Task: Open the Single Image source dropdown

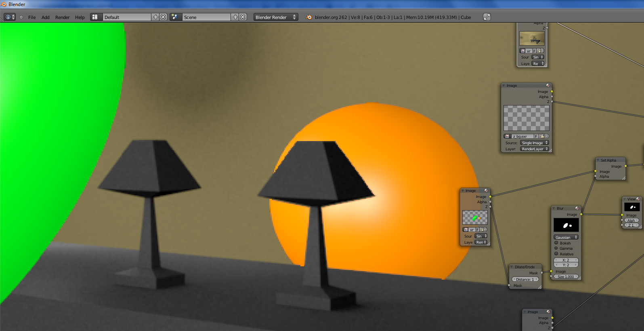Action: (x=534, y=143)
